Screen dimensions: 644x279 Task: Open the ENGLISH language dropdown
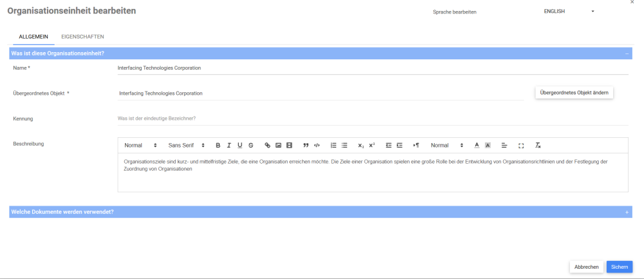click(569, 12)
